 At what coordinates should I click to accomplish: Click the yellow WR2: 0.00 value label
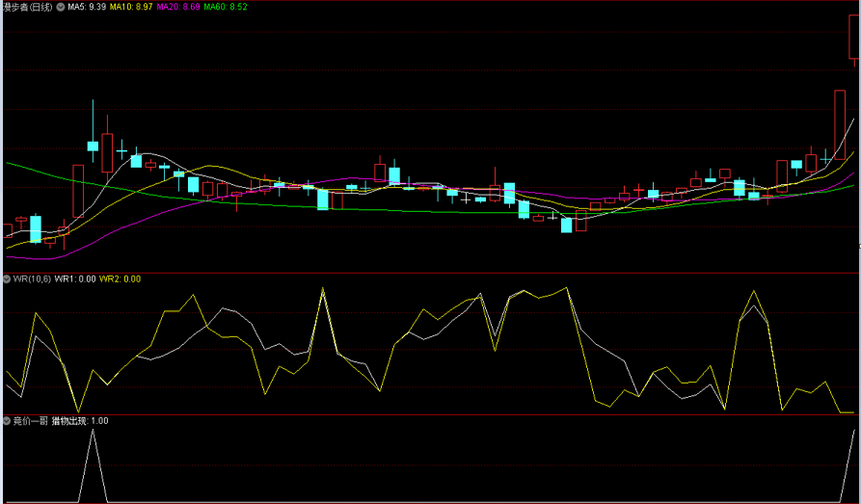point(120,279)
